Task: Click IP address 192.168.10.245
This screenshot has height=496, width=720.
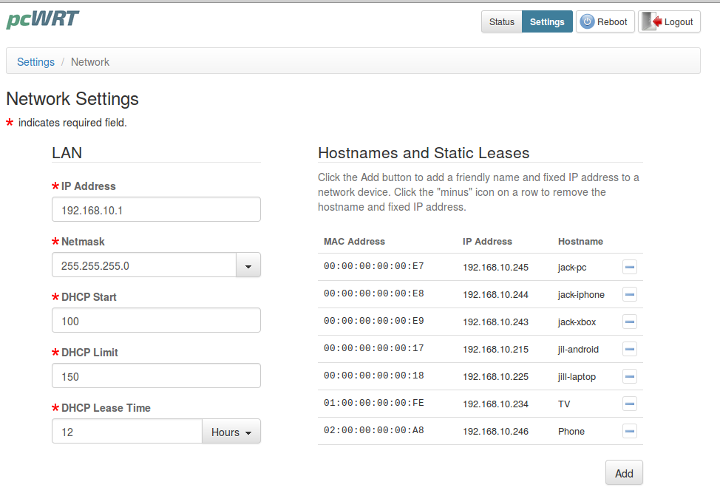Action: [x=495, y=267]
